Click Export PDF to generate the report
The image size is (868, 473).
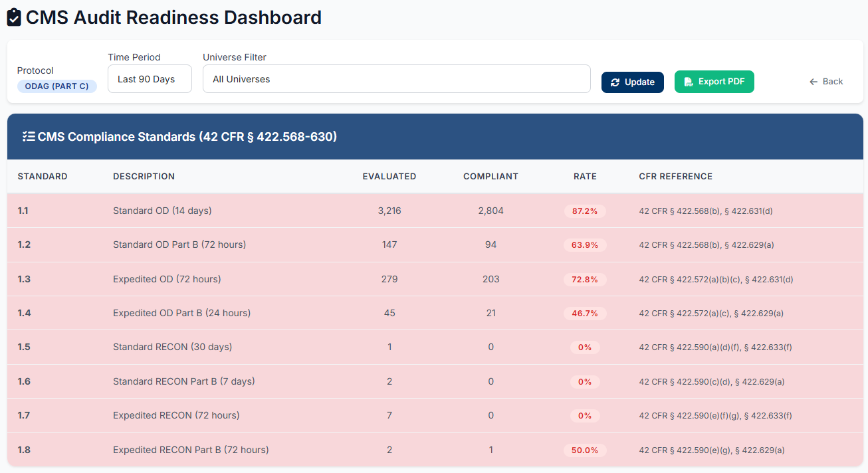click(x=714, y=82)
